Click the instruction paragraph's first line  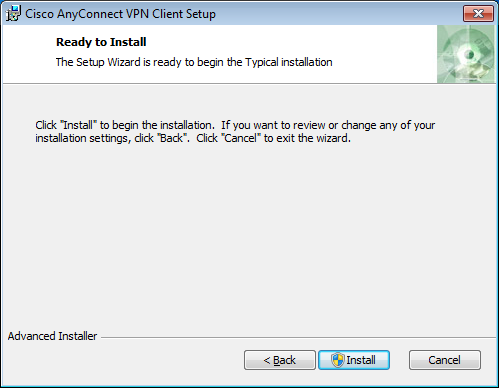coord(235,125)
